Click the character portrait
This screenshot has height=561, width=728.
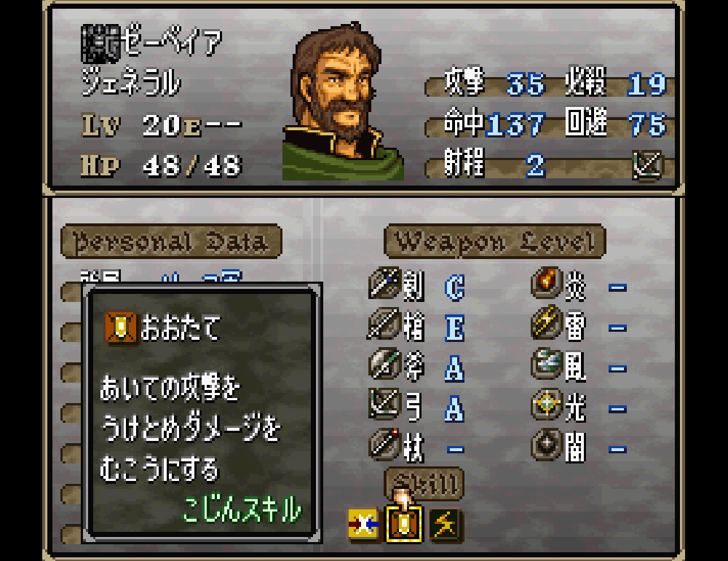click(343, 101)
